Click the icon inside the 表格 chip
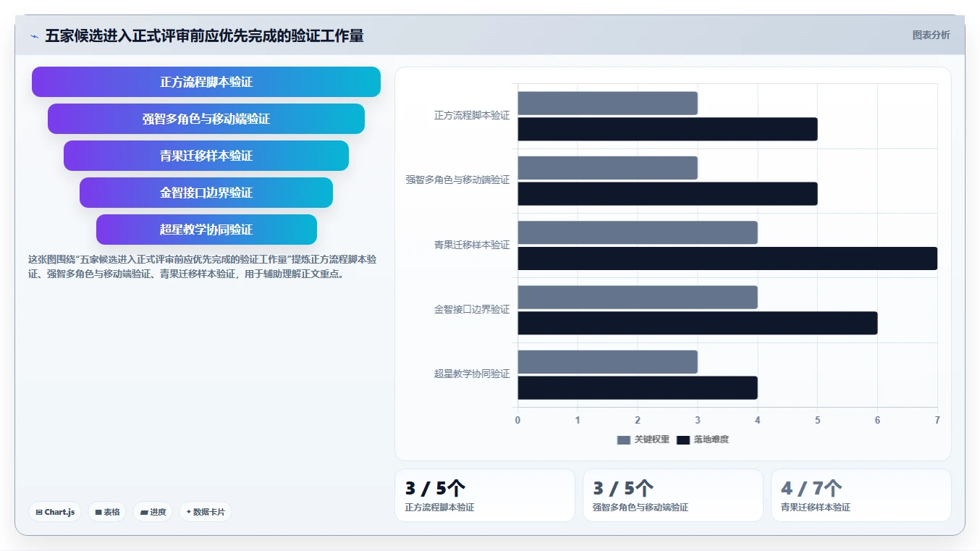 (x=98, y=512)
